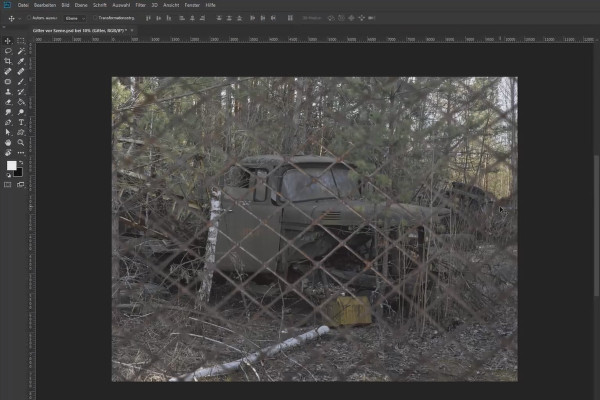Open the Auswahl menu
Viewport: 600px width, 400px height.
click(x=121, y=5)
